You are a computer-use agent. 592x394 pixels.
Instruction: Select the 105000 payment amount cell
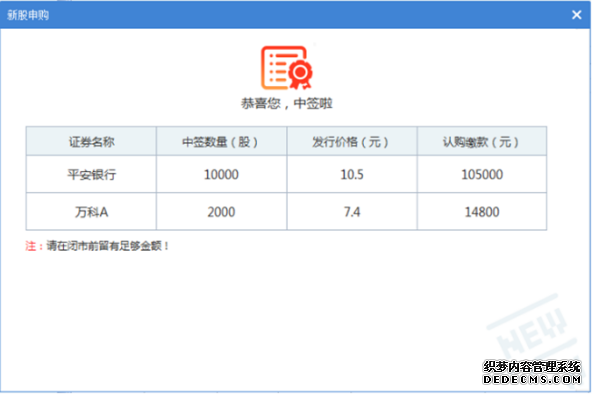tap(482, 174)
